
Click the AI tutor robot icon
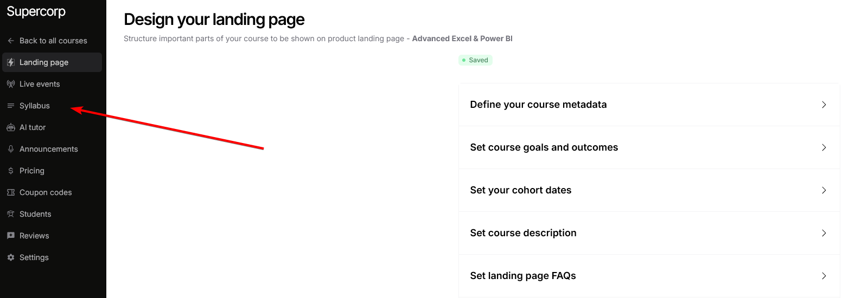pos(11,127)
